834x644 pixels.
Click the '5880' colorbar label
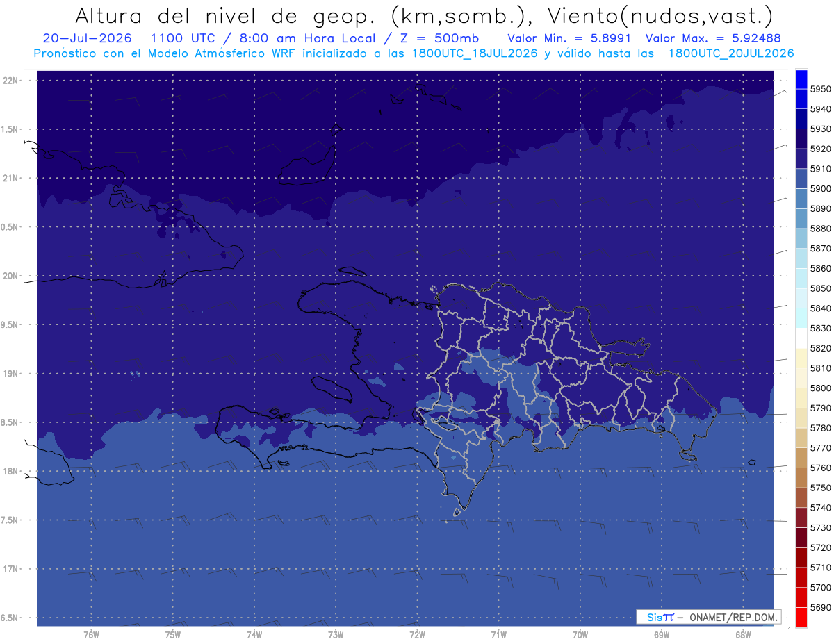point(821,229)
